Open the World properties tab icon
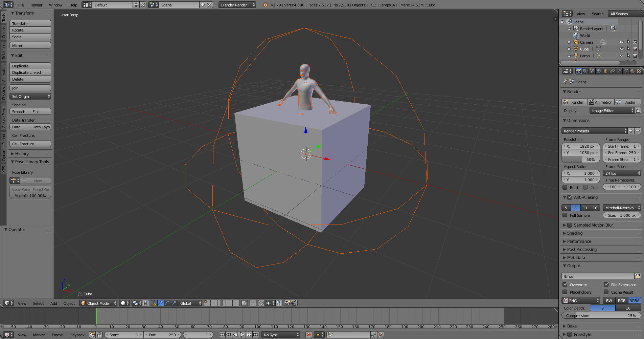The height and width of the screenshot is (339, 644). [599, 71]
